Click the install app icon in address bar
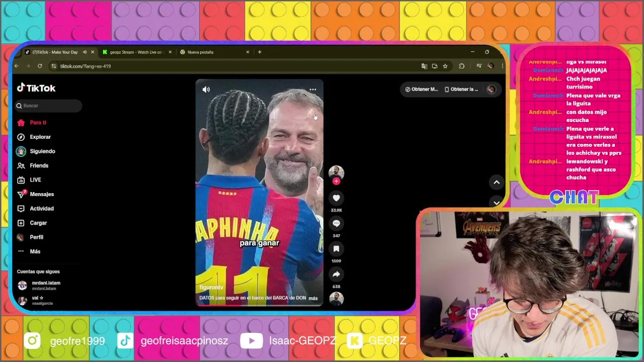This screenshot has height=362, width=644. (x=435, y=66)
